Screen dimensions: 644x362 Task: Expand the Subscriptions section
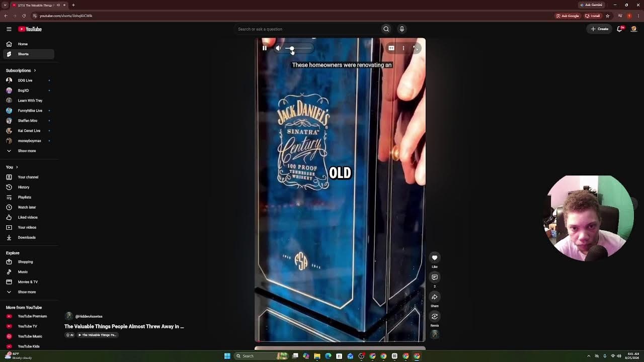21,70
